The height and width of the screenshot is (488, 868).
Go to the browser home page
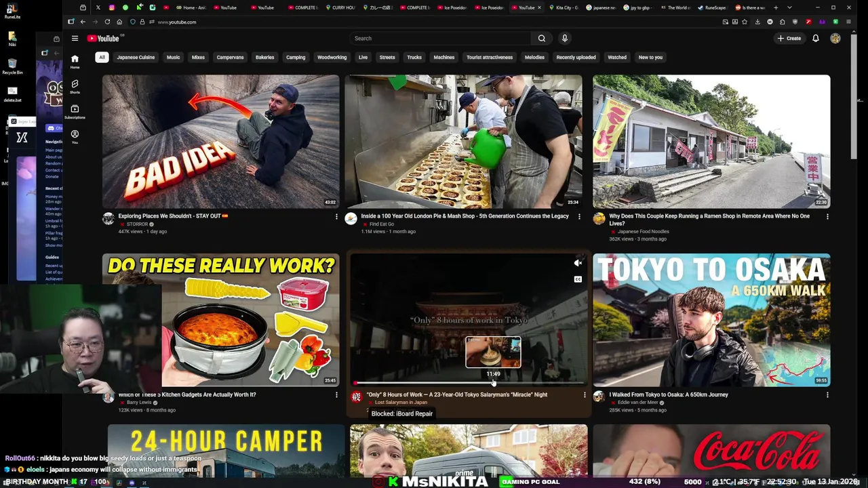click(119, 22)
